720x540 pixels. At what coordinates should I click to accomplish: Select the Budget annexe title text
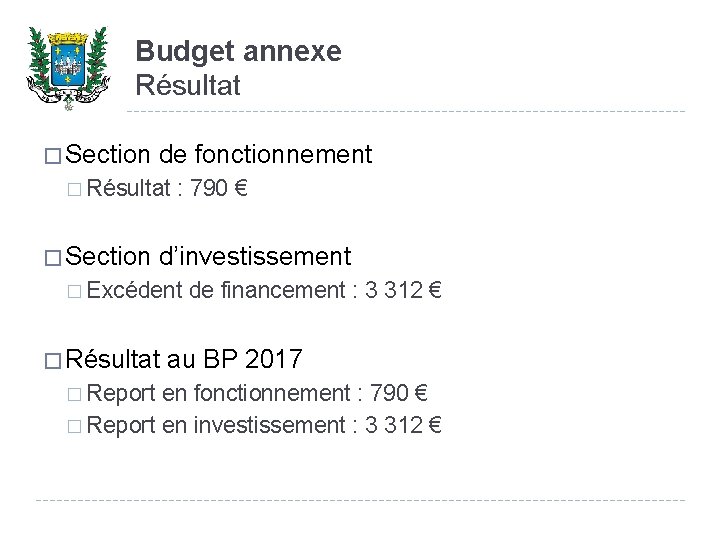[238, 51]
